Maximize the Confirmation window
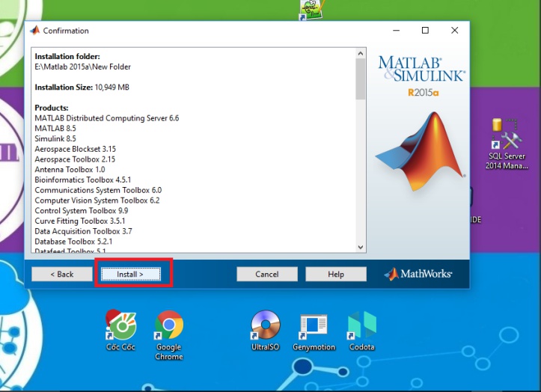Screen dimensions: 541x392 coord(425,31)
